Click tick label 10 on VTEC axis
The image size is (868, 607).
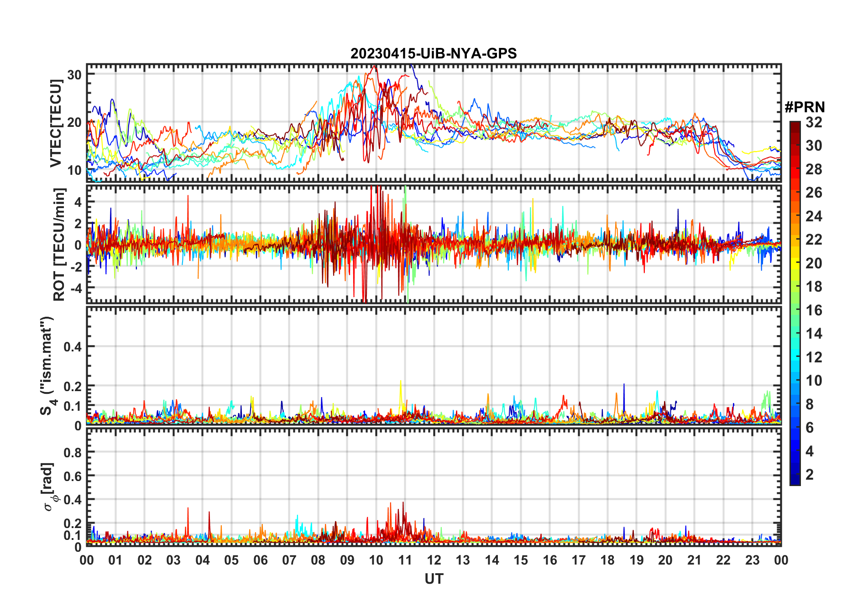74,170
